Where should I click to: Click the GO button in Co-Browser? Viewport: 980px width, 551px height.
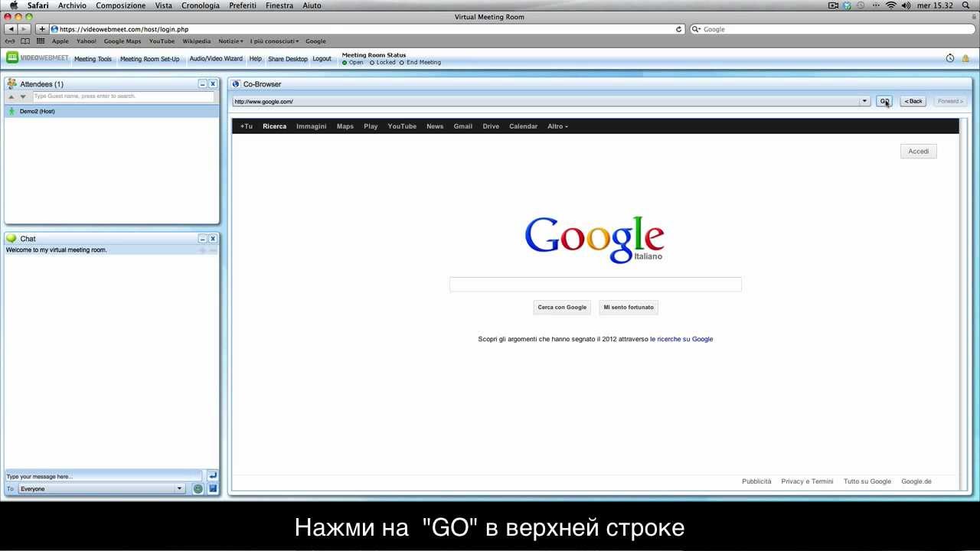pos(884,101)
